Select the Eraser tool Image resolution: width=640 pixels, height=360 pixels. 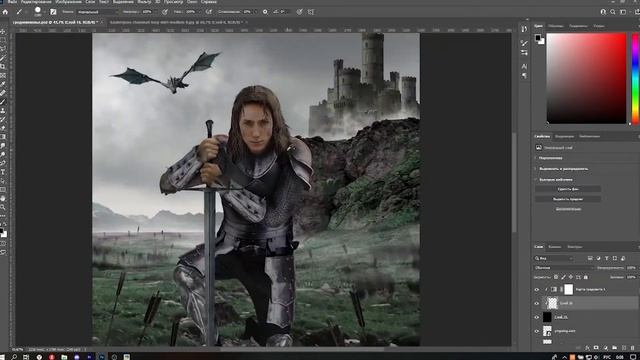(3, 128)
